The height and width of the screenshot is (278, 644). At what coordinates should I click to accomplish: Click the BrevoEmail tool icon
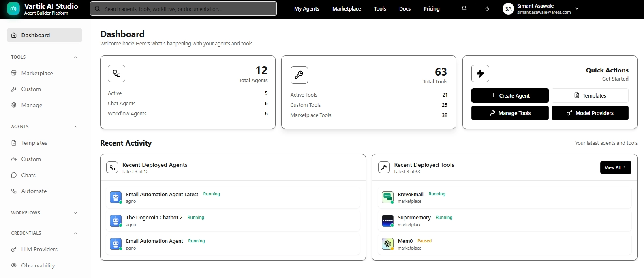(x=387, y=197)
